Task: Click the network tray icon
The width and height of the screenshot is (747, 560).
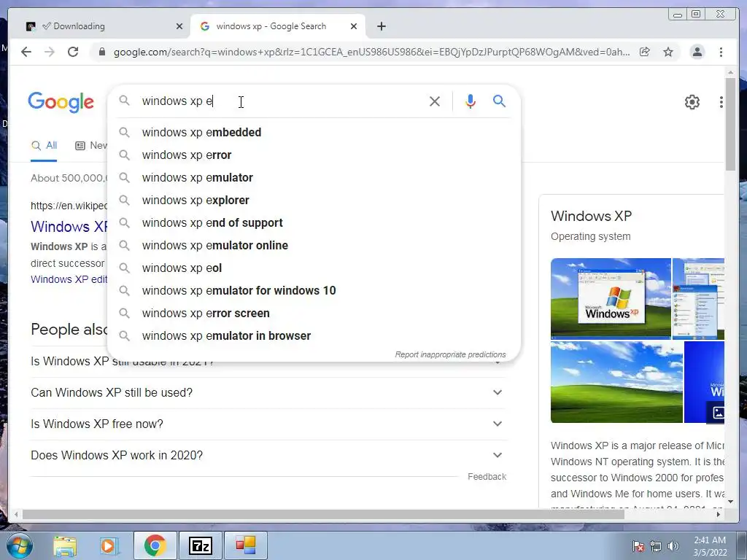Action: click(656, 546)
